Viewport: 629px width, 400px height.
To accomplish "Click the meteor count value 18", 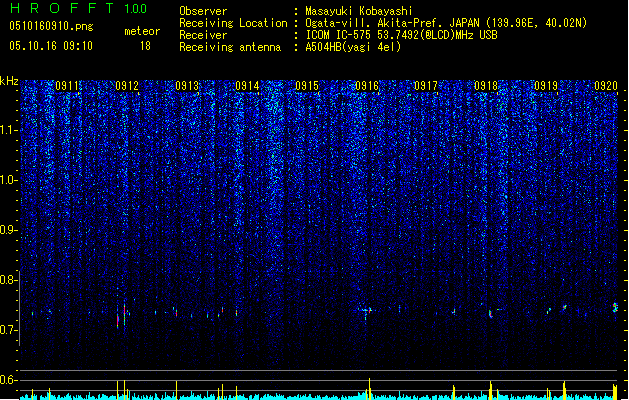I will [145, 46].
